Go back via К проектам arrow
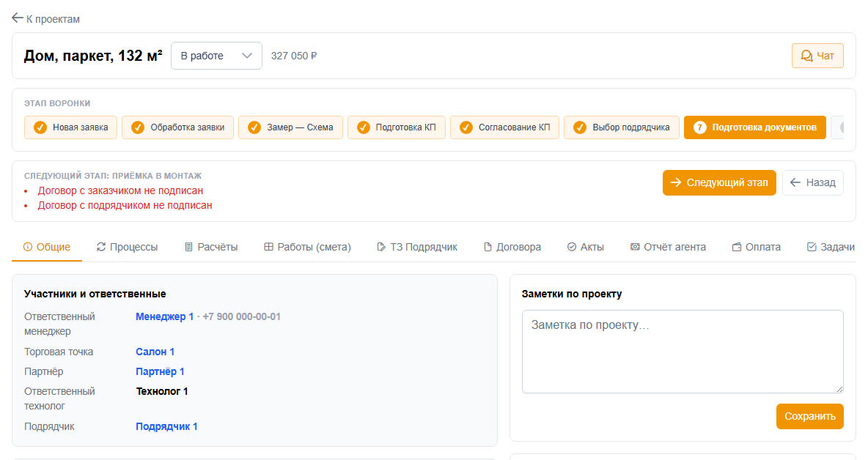The height and width of the screenshot is (460, 868). tap(17, 18)
